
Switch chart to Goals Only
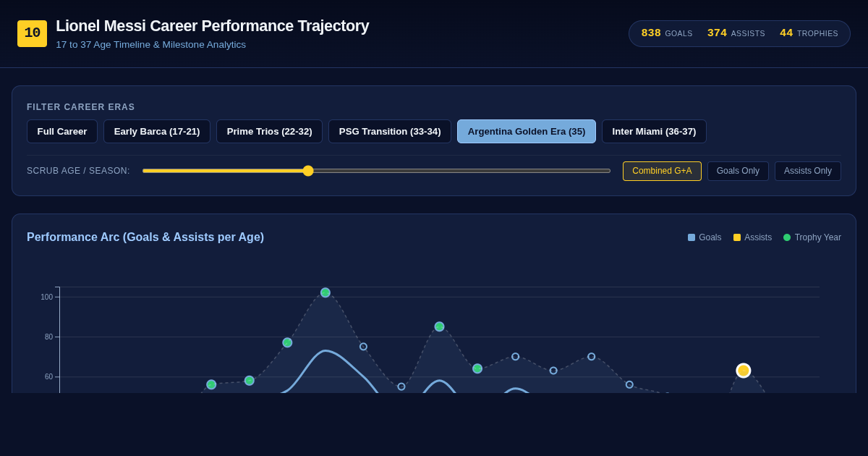[x=738, y=171]
